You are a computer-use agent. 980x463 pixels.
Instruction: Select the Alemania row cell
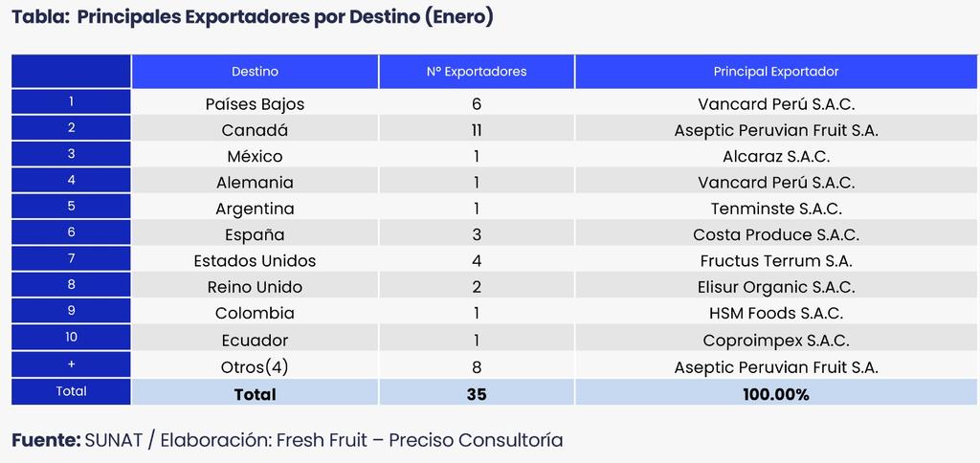coord(255,182)
